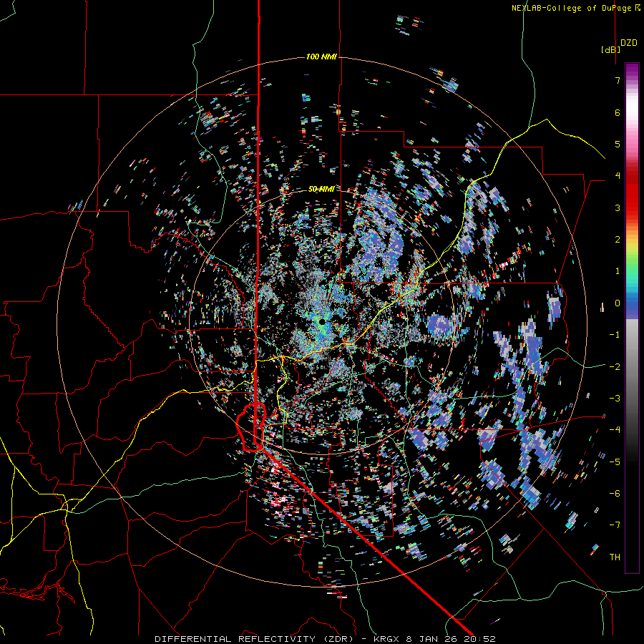Click the -7 value on the color scale
644x644 pixels.
coord(615,525)
